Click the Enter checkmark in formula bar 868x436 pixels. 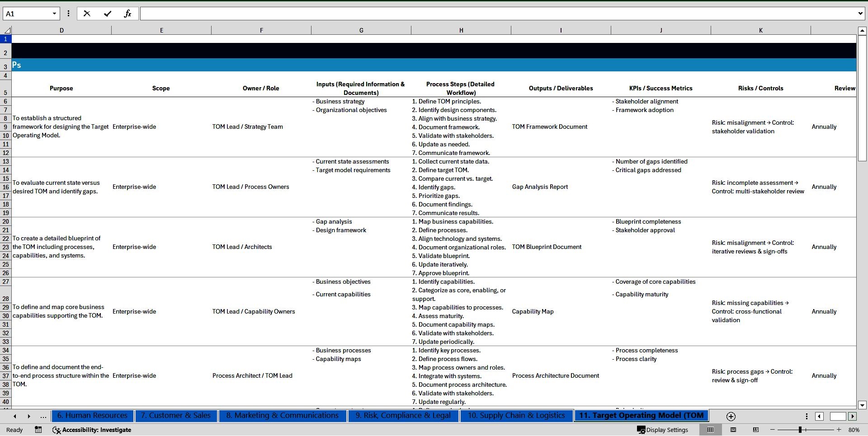(108, 14)
